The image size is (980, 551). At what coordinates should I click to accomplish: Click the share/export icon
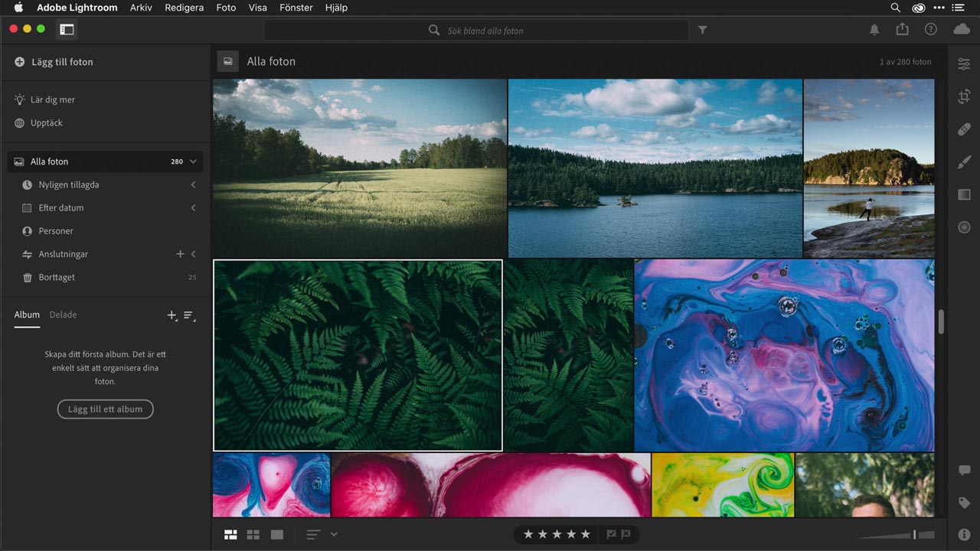(902, 29)
